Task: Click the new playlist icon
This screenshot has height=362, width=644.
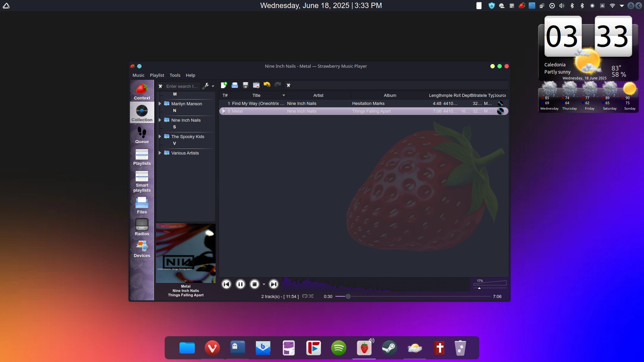Action: tap(224, 85)
